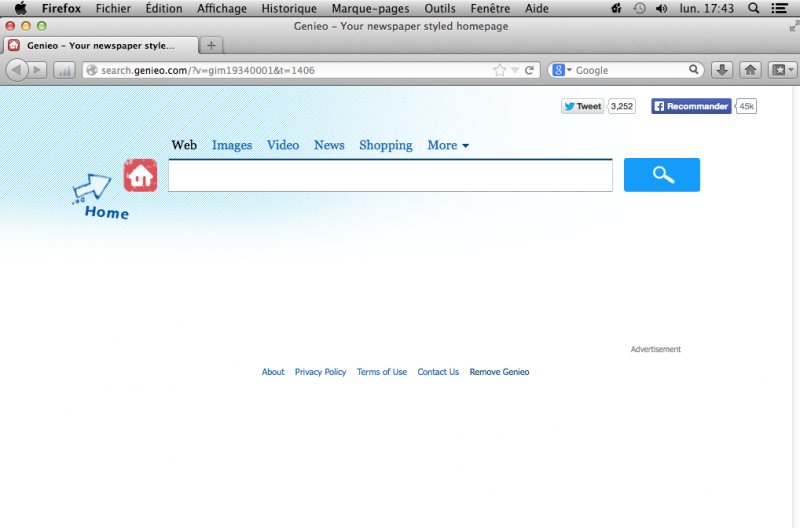Open the Affichage menu

222,9
